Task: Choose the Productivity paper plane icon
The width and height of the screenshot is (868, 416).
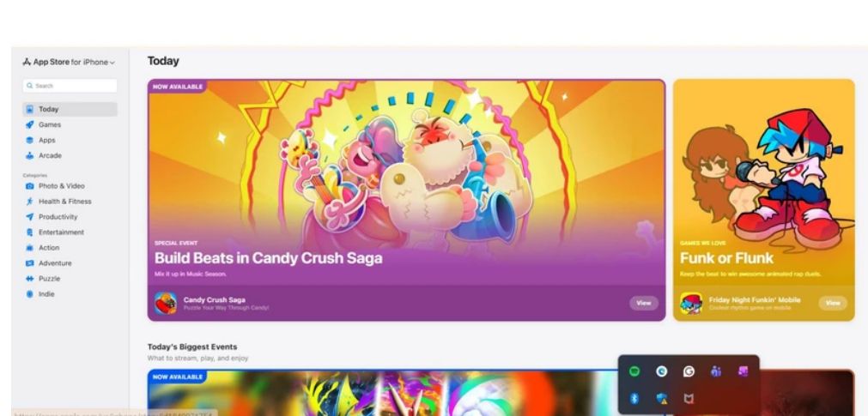Action: pos(30,217)
